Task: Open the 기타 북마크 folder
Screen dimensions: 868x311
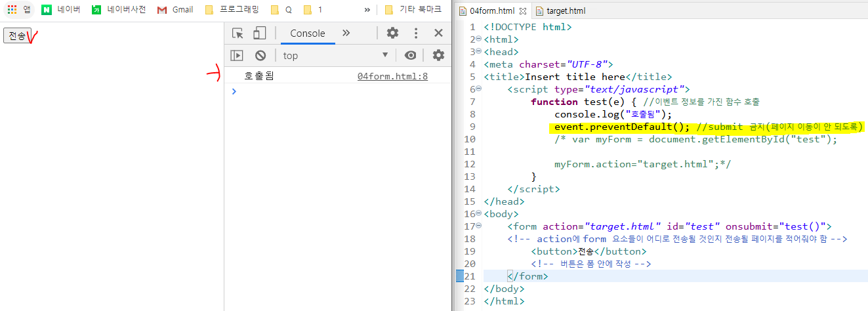Action: tap(413, 10)
